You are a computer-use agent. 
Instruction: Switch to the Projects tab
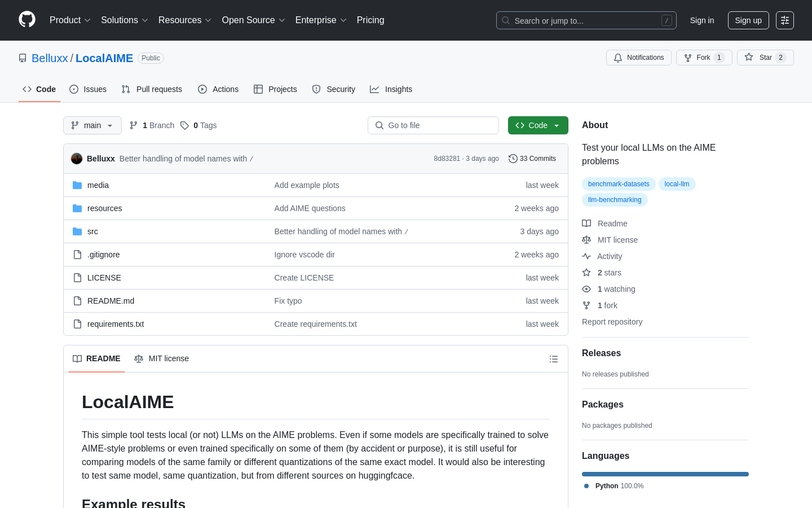pos(275,89)
